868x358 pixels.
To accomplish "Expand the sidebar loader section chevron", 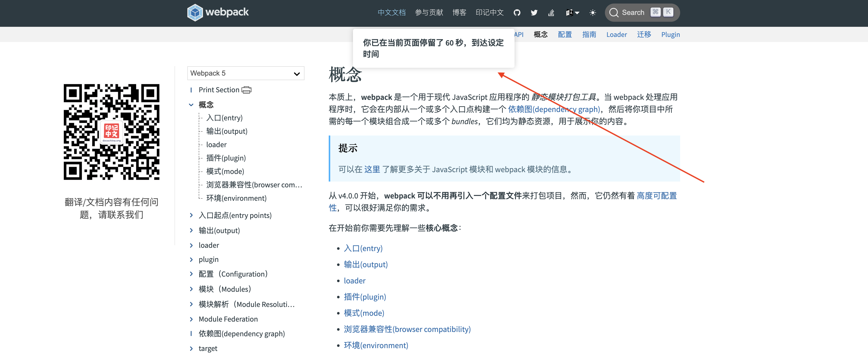I will tap(191, 245).
